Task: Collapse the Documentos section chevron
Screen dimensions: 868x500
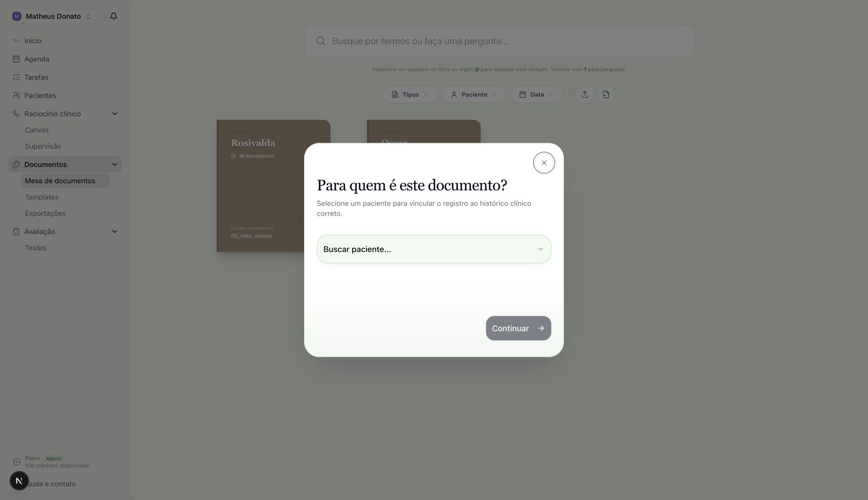Action: pos(115,164)
